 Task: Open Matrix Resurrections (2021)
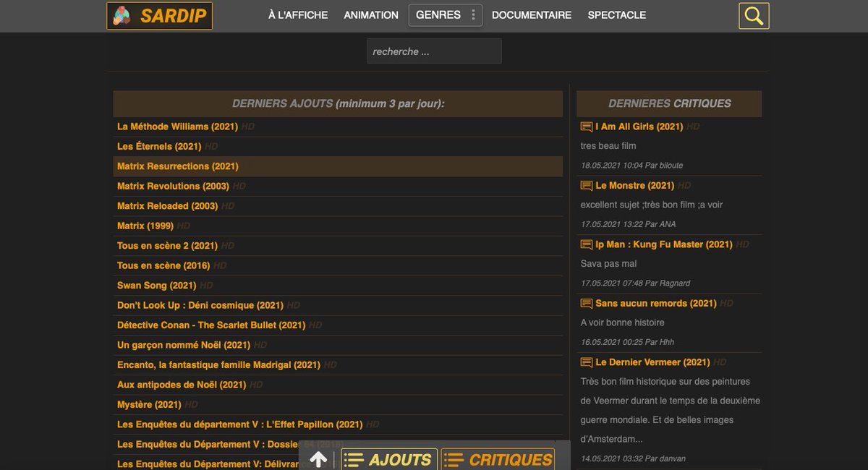pyautogui.click(x=178, y=166)
